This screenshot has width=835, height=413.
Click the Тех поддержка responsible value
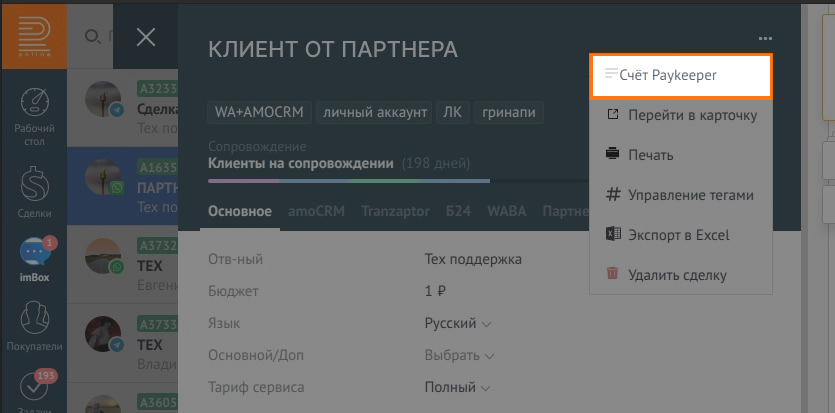(x=473, y=259)
